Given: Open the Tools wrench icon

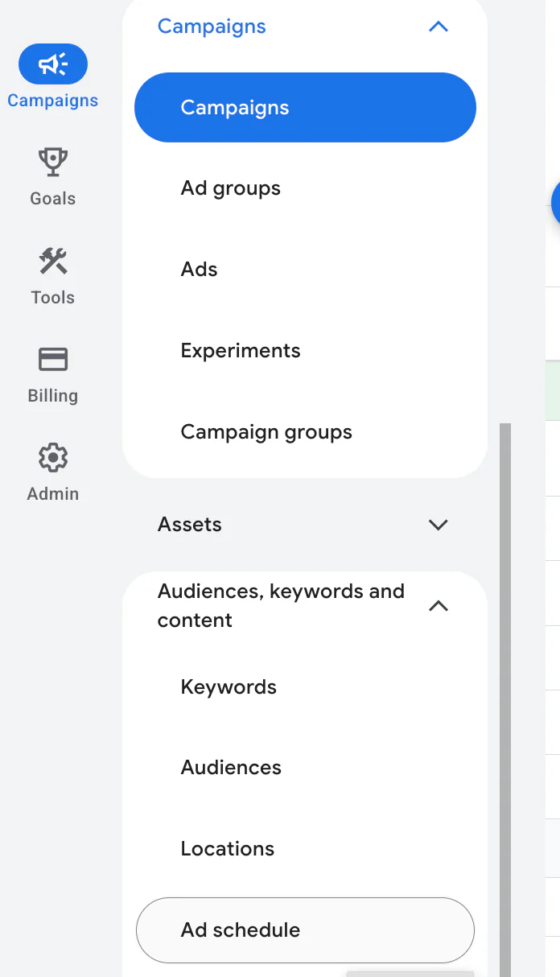Looking at the screenshot, I should coord(53,261).
